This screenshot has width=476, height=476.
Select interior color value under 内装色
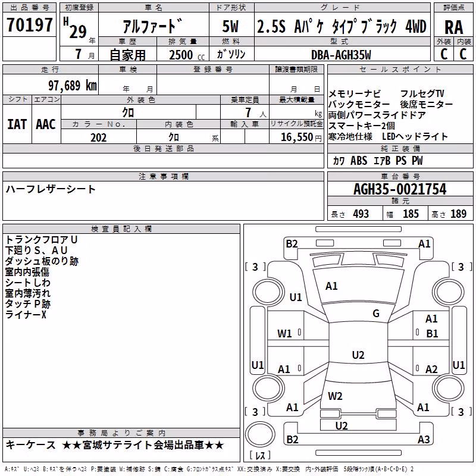(x=174, y=137)
